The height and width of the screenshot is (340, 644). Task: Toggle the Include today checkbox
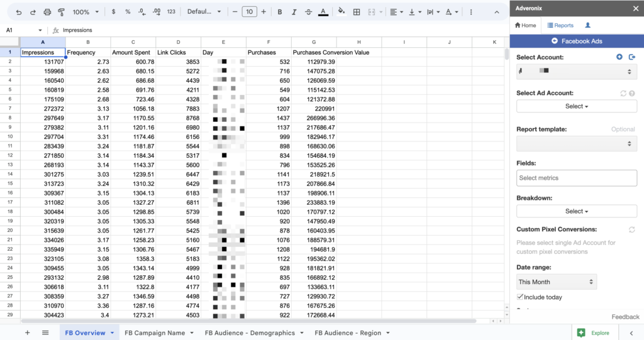pos(520,297)
